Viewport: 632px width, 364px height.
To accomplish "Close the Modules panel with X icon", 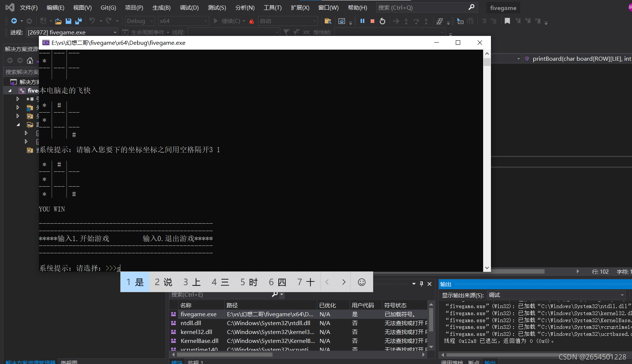I will 429,284.
